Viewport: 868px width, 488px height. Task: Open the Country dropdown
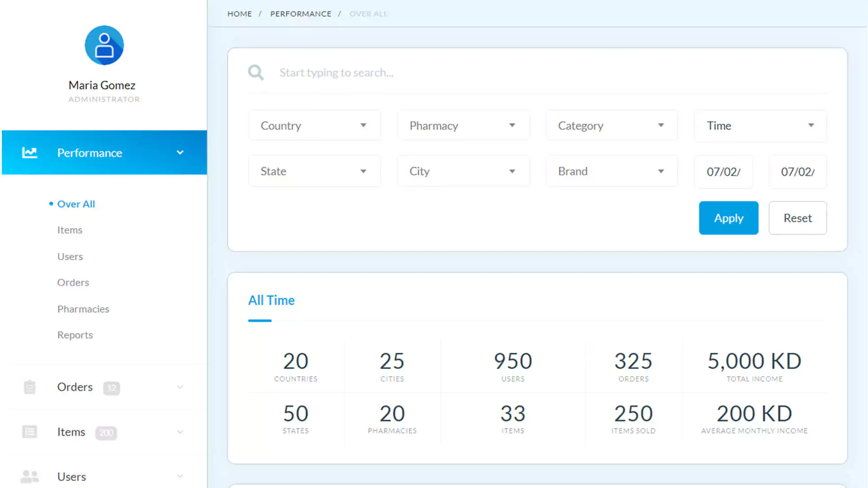pos(314,125)
